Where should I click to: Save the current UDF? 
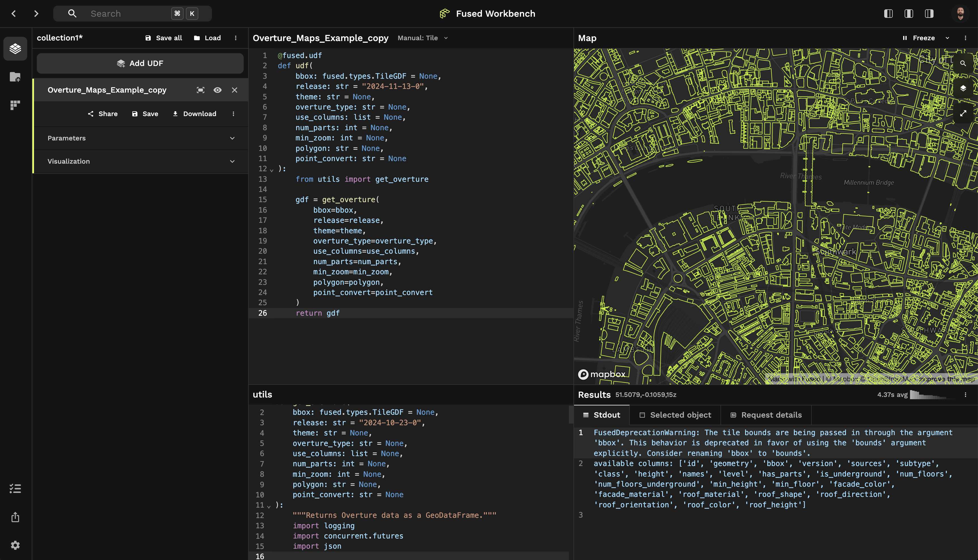[145, 114]
